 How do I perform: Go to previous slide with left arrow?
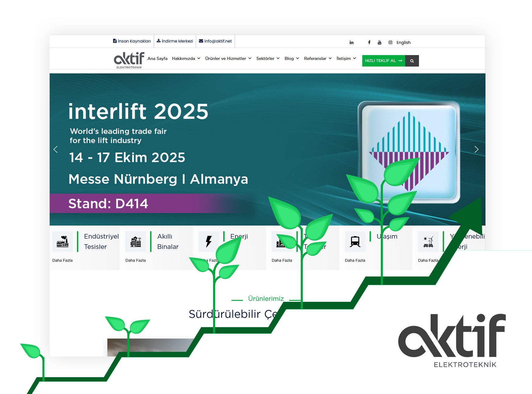coord(56,149)
